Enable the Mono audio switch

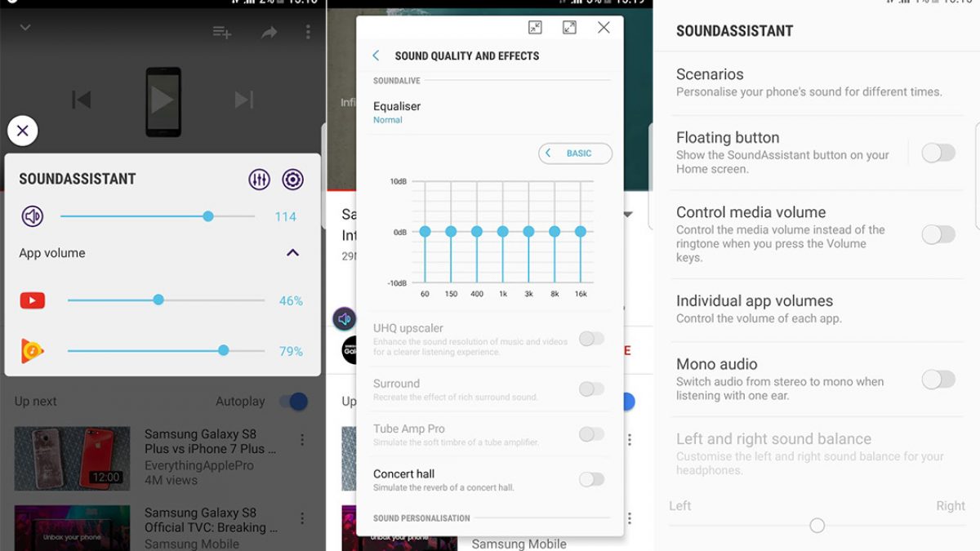click(x=938, y=379)
